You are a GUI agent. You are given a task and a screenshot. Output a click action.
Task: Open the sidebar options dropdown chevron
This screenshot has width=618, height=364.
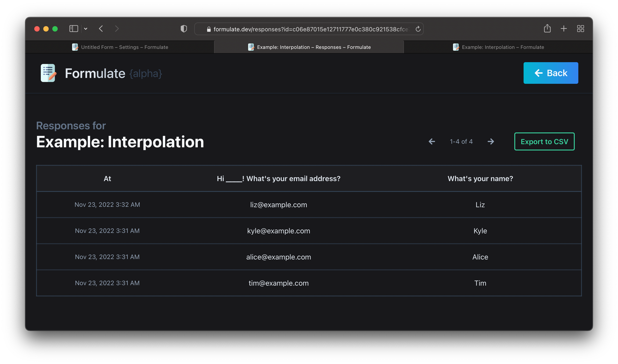pos(86,29)
